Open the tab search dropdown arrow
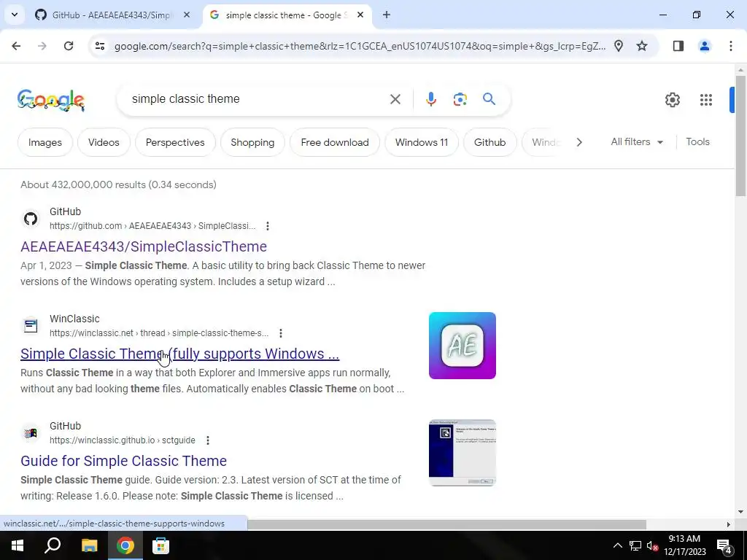Screen dimensions: 747x560 click(15, 15)
